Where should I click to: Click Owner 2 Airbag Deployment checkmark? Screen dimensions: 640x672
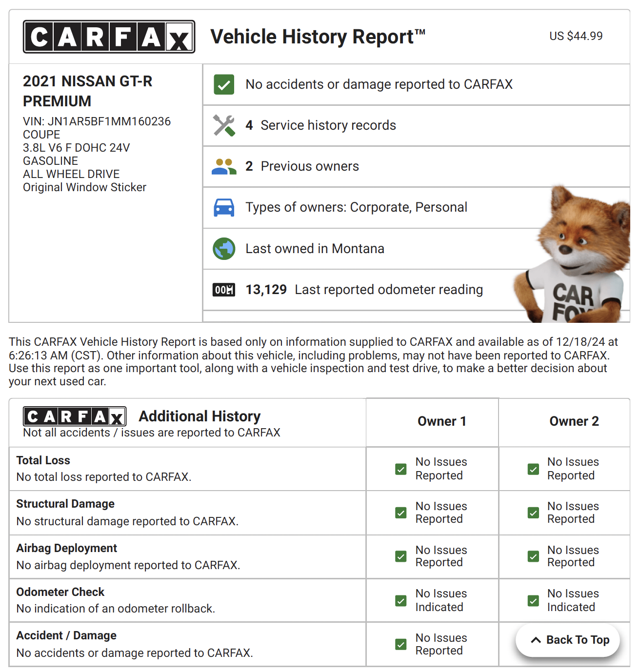tap(533, 556)
